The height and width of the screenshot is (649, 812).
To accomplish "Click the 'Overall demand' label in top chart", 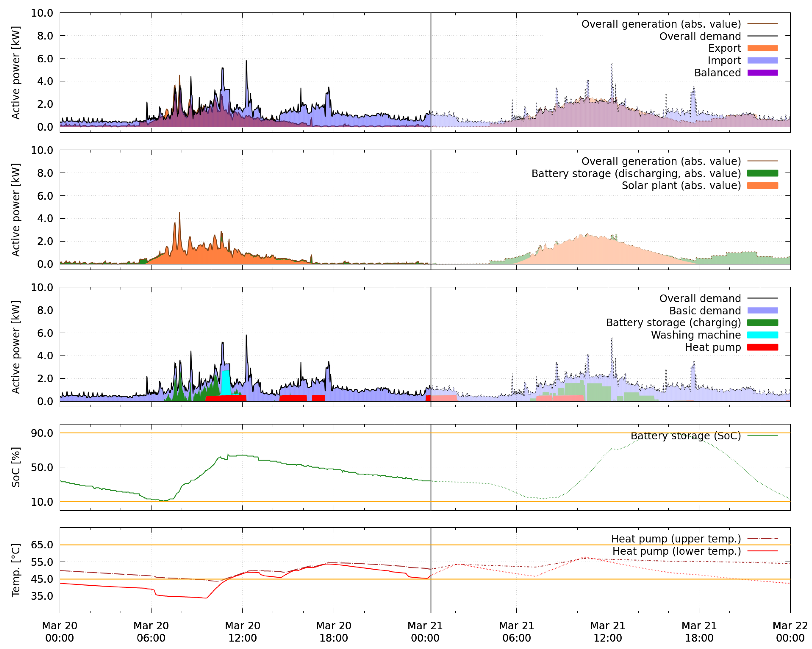I will tap(700, 36).
